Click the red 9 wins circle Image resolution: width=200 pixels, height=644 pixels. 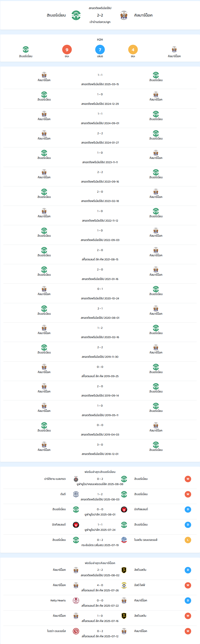coord(67,50)
